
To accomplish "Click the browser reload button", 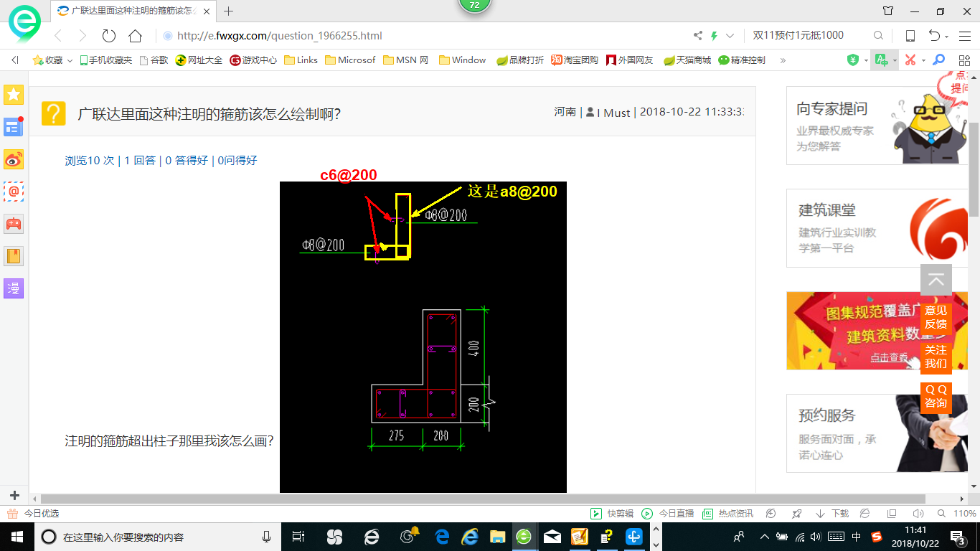I will tap(109, 36).
